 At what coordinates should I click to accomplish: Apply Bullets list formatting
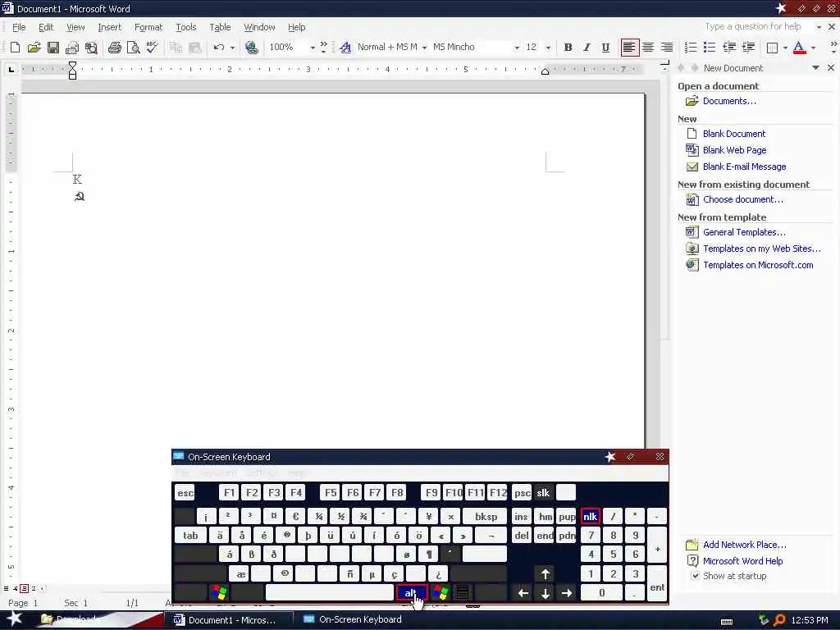click(710, 47)
